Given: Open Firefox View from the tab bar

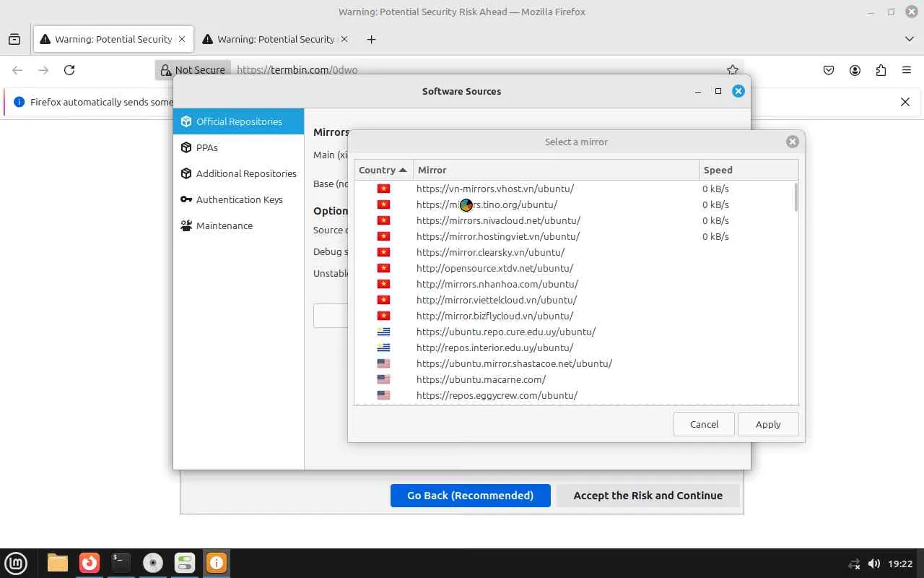Looking at the screenshot, I should [x=14, y=39].
